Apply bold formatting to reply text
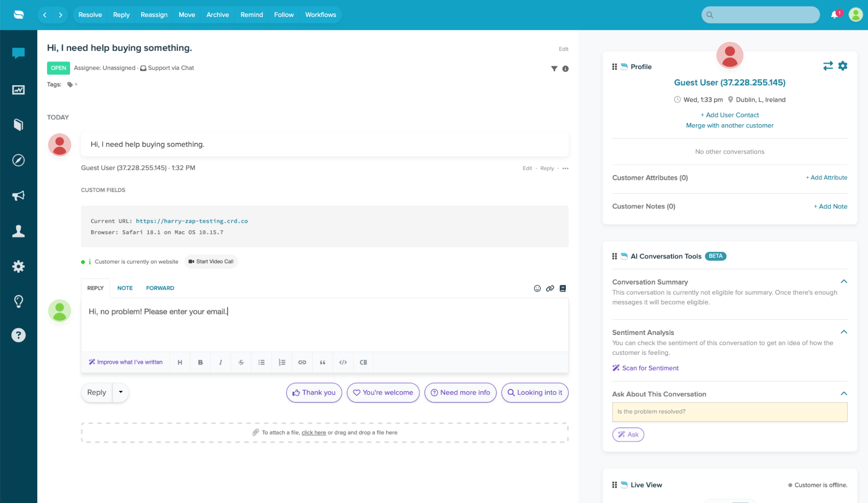Screen dimensions: 868x503 (x=200, y=362)
